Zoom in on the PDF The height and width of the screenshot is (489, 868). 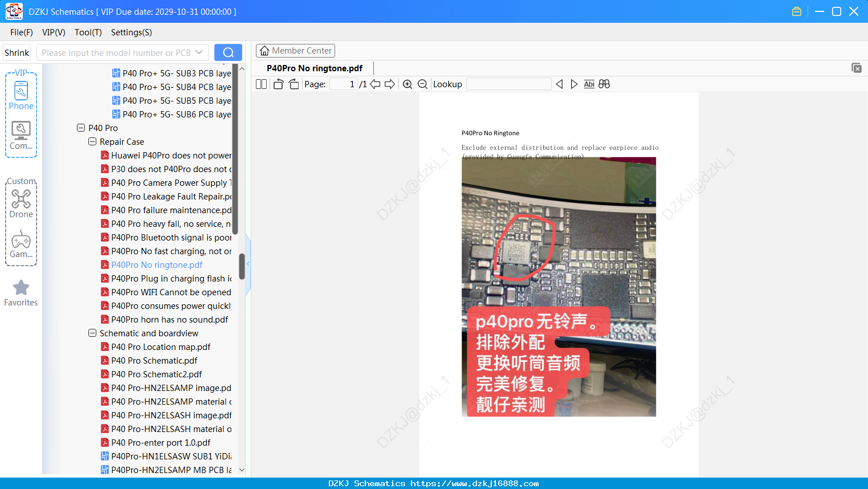(407, 84)
